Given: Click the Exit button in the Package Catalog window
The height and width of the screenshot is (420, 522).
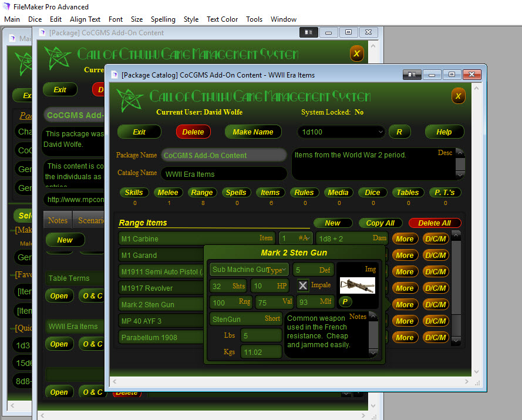Looking at the screenshot, I should 139,132.
